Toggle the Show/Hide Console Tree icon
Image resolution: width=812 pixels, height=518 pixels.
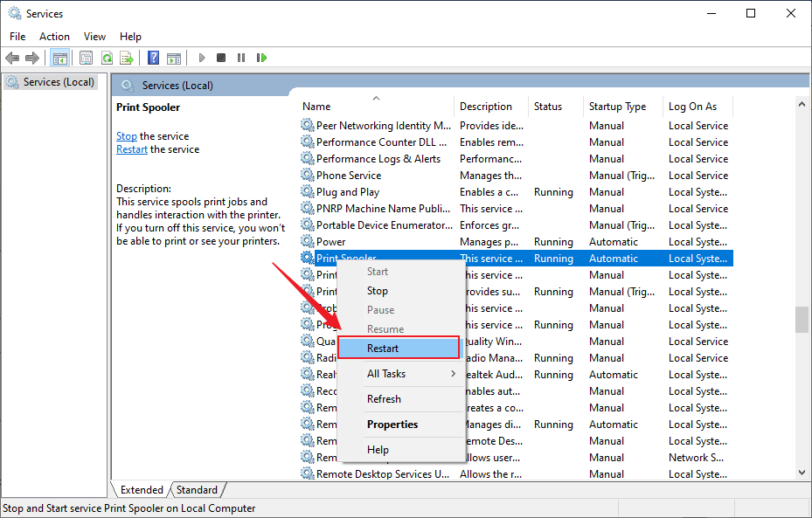59,58
